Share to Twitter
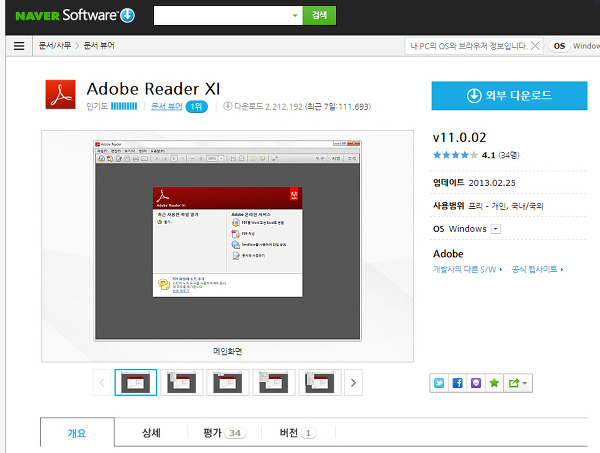 tap(439, 383)
